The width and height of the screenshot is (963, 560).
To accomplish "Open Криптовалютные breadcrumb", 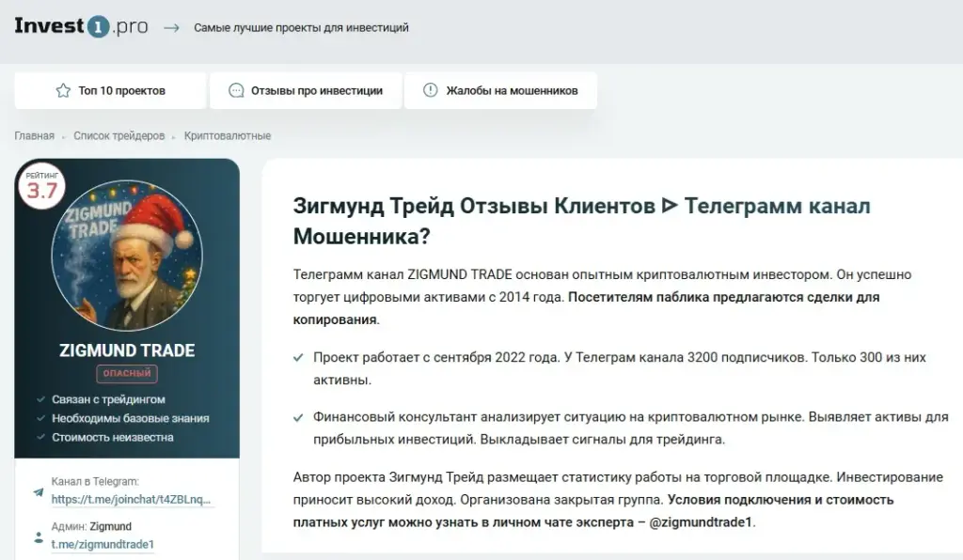I will (228, 135).
